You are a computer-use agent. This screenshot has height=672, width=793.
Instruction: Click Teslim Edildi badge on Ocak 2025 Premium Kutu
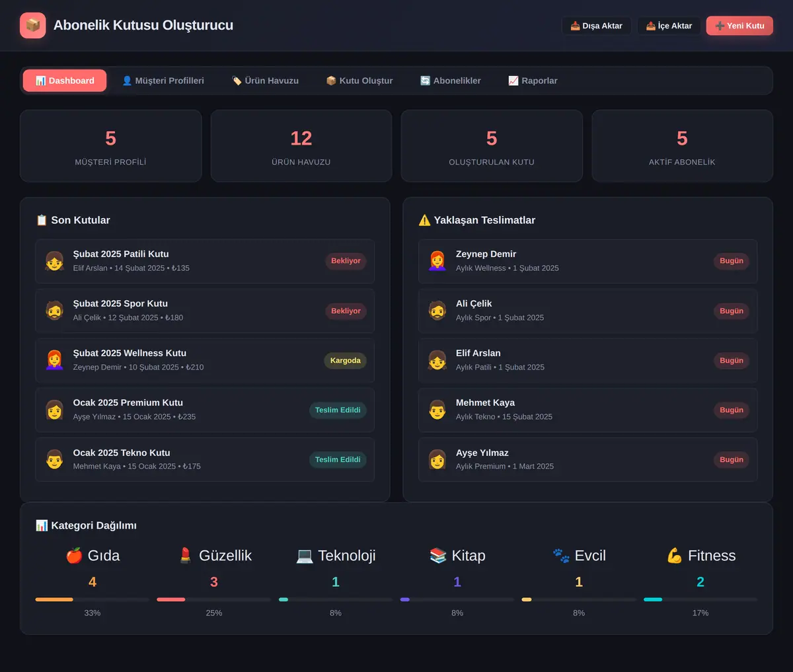pos(338,410)
